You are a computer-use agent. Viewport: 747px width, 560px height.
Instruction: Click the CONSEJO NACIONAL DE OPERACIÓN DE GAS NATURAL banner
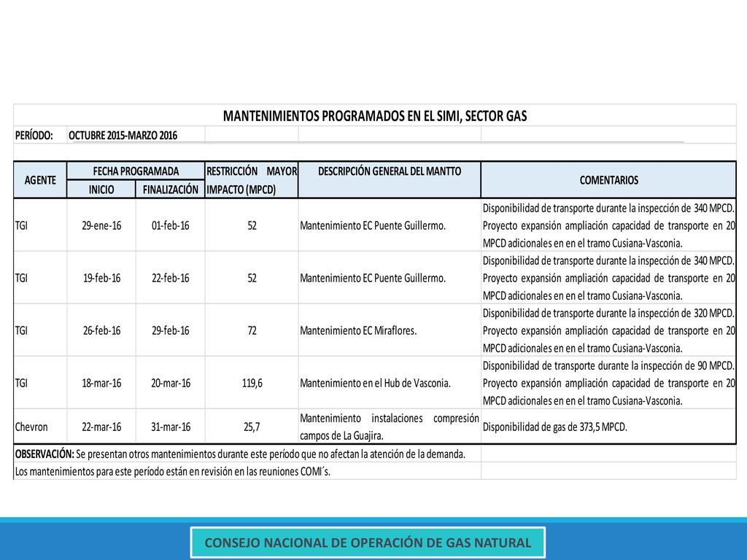point(368,542)
